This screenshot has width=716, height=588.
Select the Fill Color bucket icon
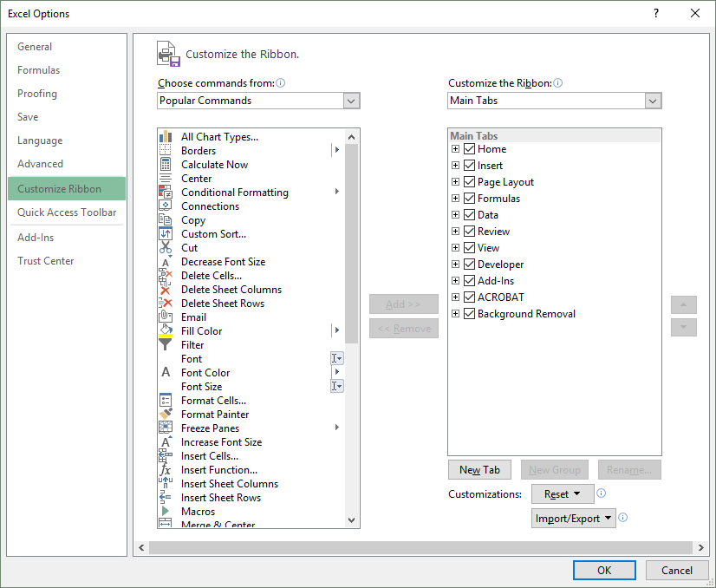tap(166, 330)
